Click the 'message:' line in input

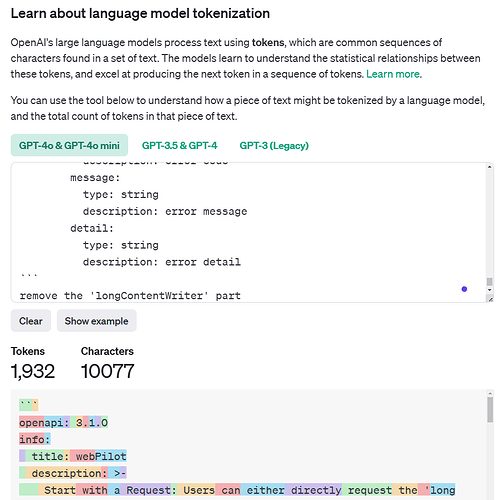(95, 178)
